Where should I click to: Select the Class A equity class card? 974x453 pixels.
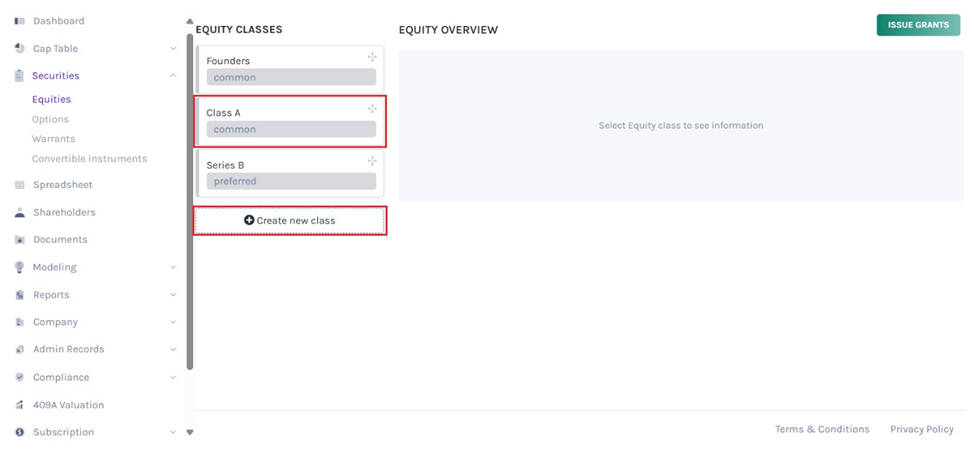click(x=290, y=121)
